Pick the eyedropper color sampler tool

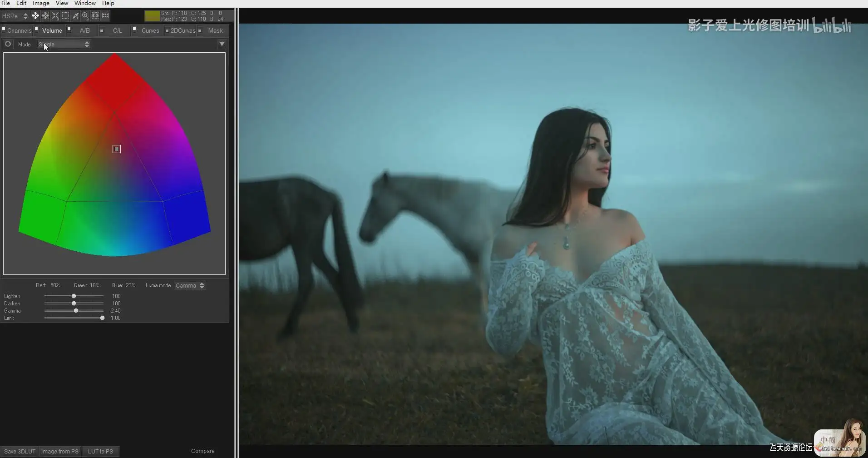tap(75, 15)
